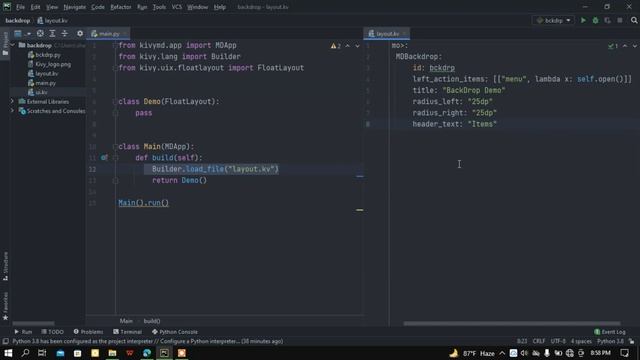The image size is (640, 360).
Task: Click backdrop breadcrumb in navigation bar
Action: 18,20
